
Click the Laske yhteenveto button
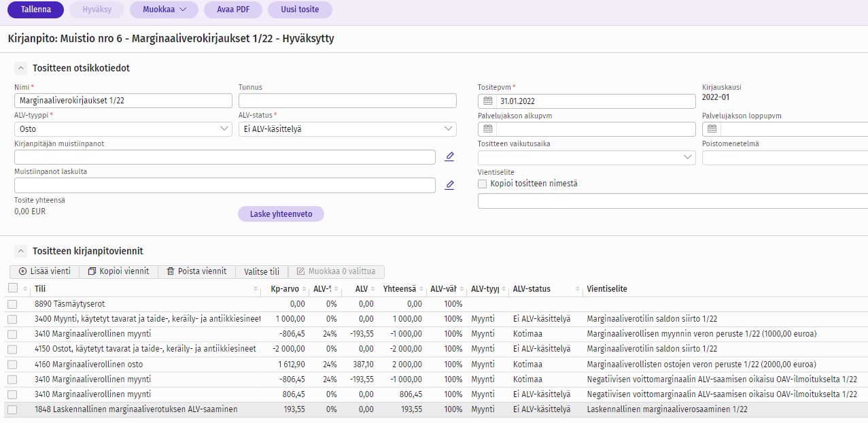pyautogui.click(x=281, y=214)
